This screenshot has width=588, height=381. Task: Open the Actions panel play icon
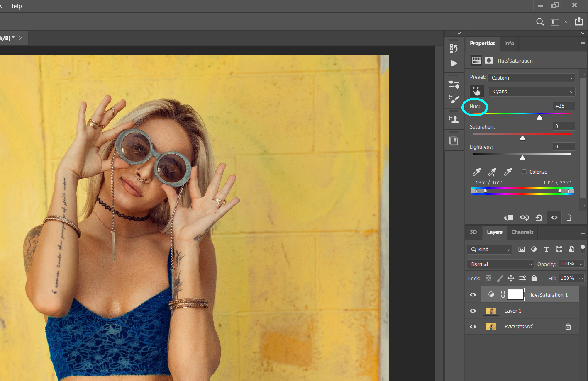(x=454, y=63)
